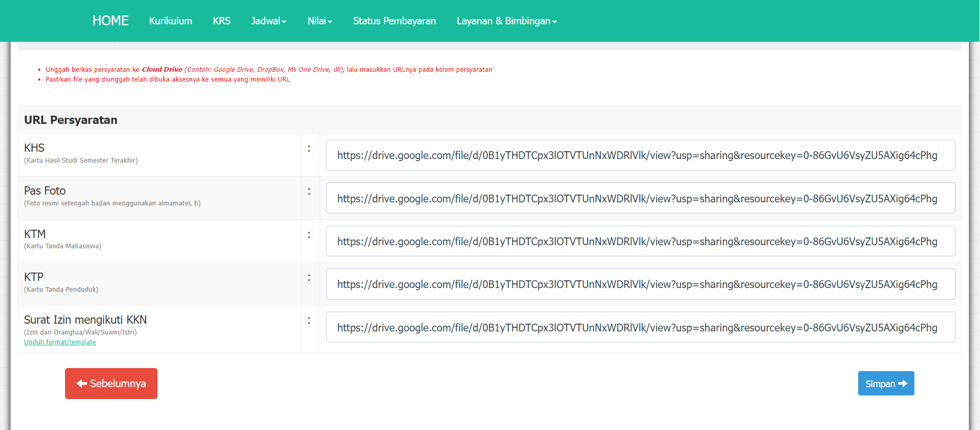
Task: Save the form with Simpan button
Action: (886, 384)
